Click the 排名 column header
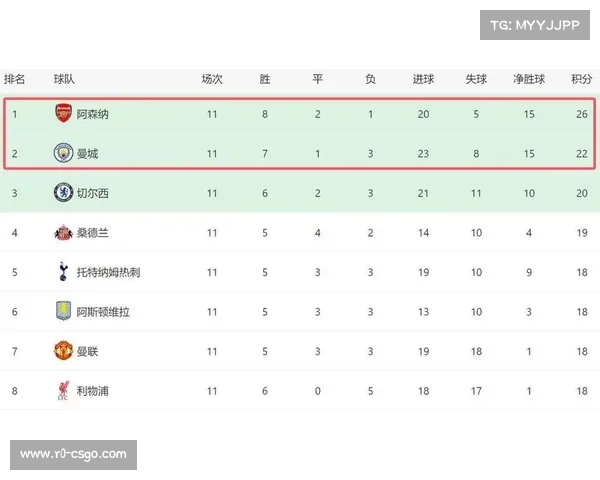The height and width of the screenshot is (480, 600). coord(15,79)
